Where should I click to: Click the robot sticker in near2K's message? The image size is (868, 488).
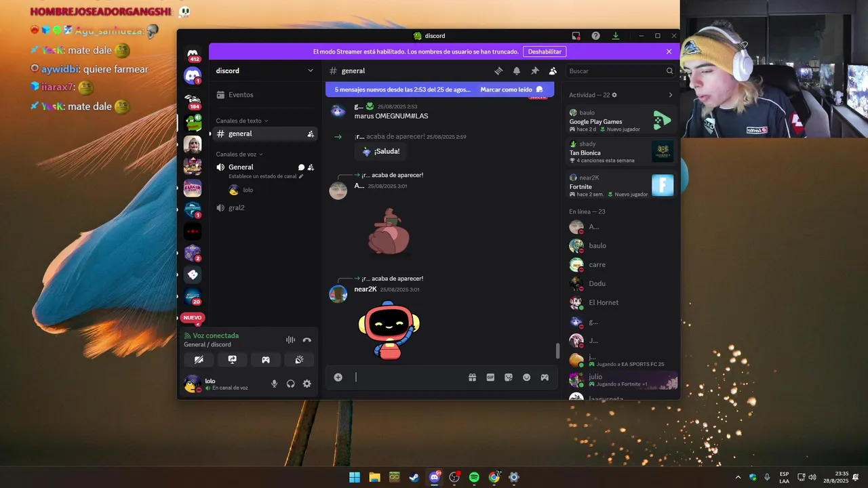tap(389, 330)
